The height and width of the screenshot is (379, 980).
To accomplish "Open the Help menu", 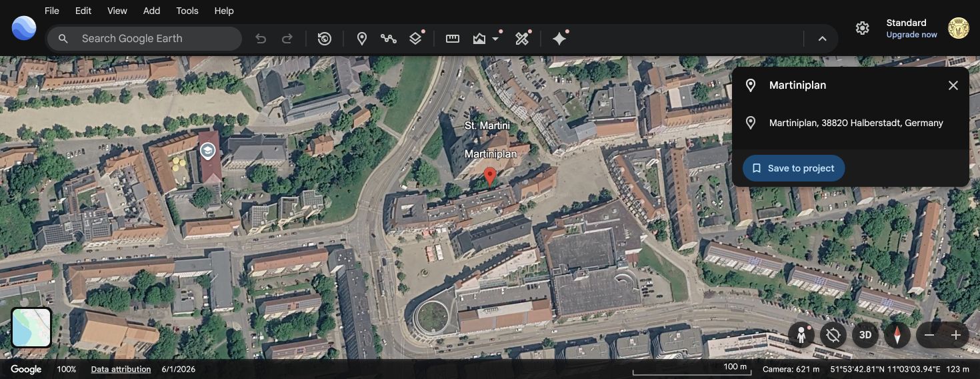I will click(224, 11).
